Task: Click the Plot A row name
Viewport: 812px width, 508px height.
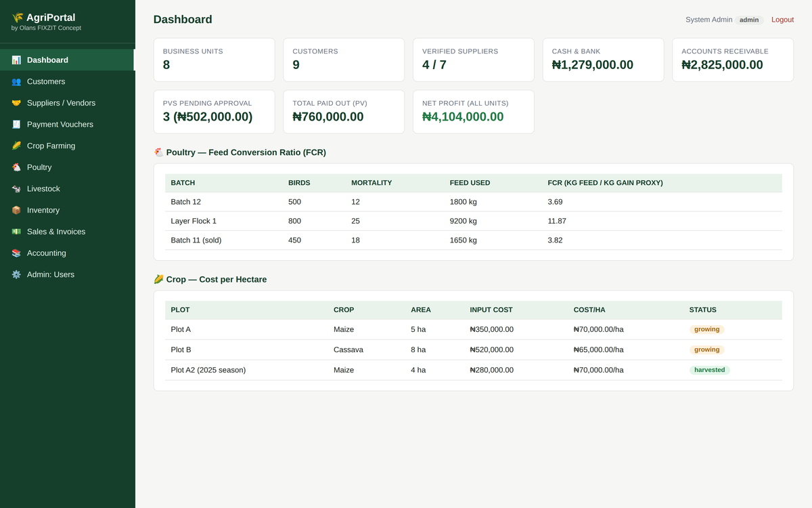Action: (181, 329)
